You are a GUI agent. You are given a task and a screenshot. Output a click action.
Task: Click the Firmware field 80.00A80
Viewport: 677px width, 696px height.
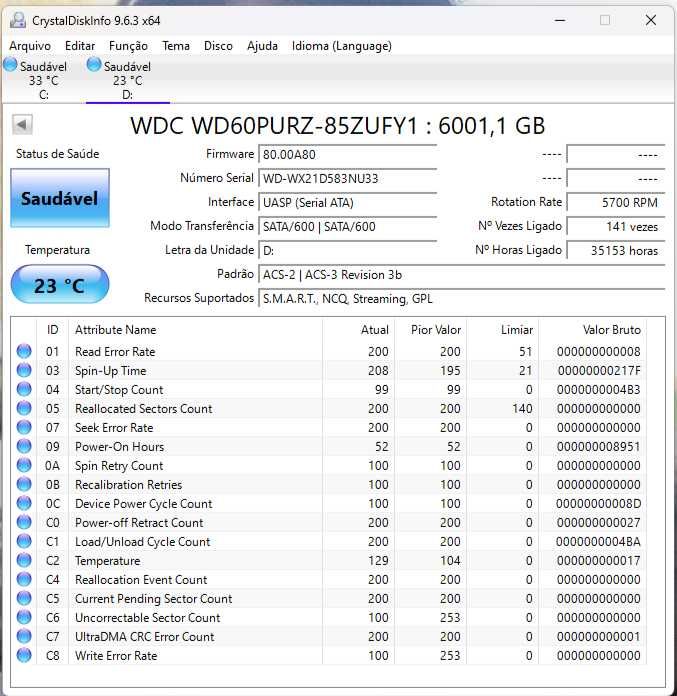[348, 154]
